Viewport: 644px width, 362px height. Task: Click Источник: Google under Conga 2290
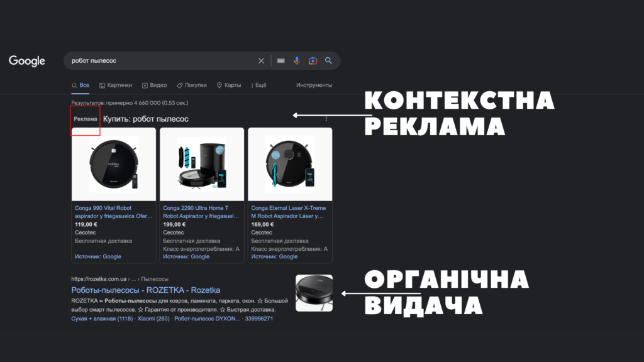(x=186, y=256)
